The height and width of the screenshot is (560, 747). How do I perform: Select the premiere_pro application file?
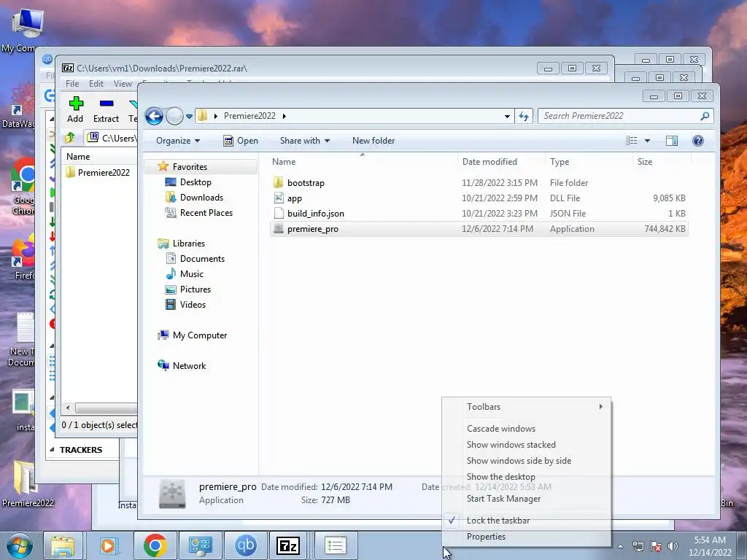(479, 228)
